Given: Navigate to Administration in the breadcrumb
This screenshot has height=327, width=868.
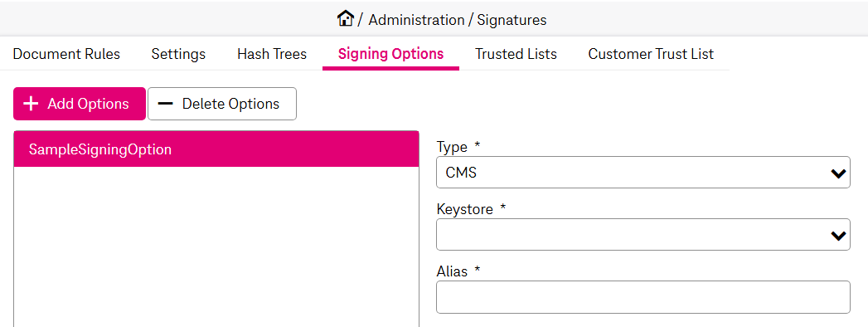Looking at the screenshot, I should pyautogui.click(x=416, y=20).
